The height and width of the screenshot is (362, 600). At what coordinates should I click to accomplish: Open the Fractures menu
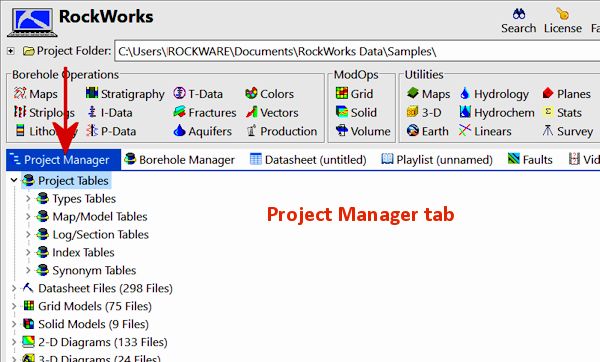coord(205,113)
